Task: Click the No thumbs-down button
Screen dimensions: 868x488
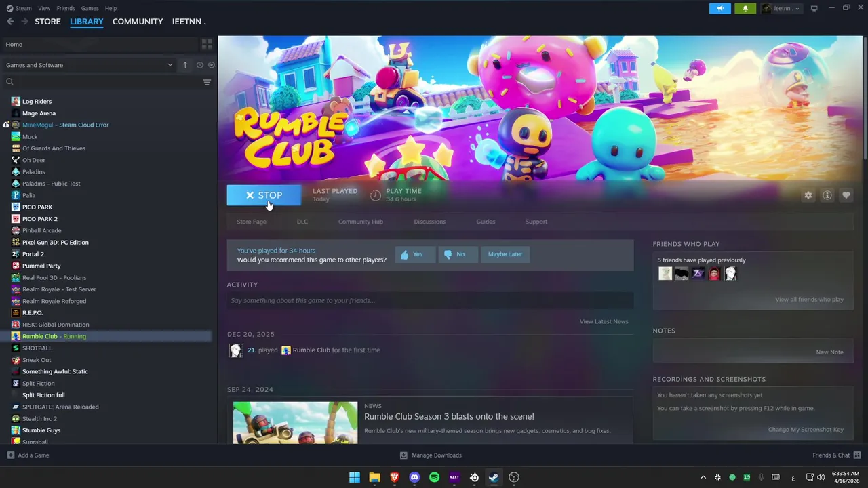Action: 458,254
